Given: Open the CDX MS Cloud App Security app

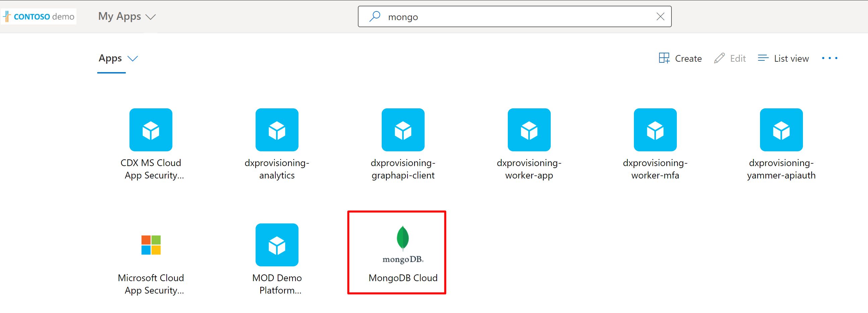Looking at the screenshot, I should [x=151, y=130].
